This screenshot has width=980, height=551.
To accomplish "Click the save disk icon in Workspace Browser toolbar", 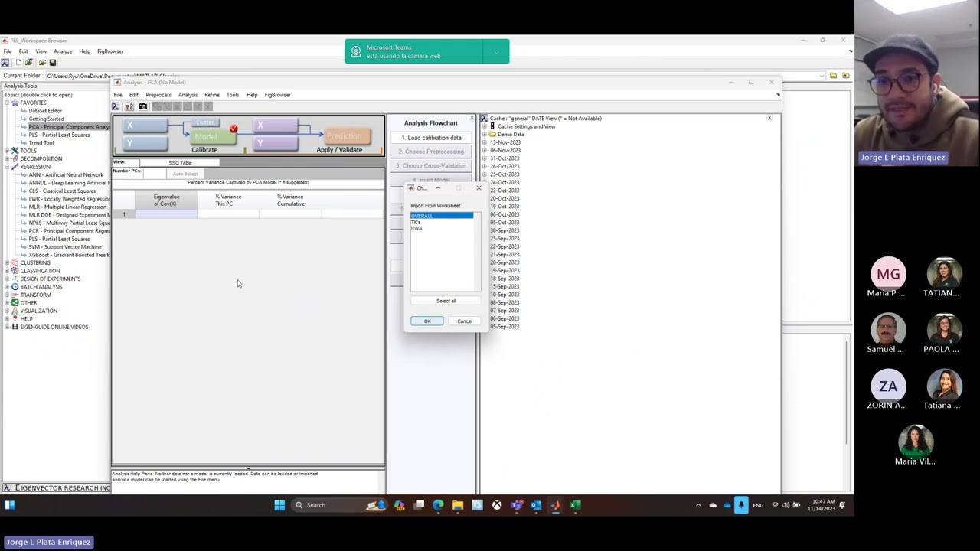I will [x=52, y=63].
